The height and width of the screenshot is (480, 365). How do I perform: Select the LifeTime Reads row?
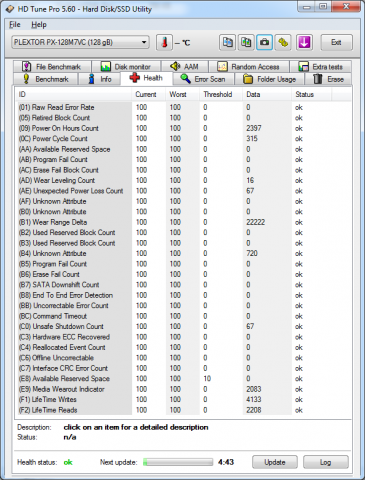pos(183,410)
